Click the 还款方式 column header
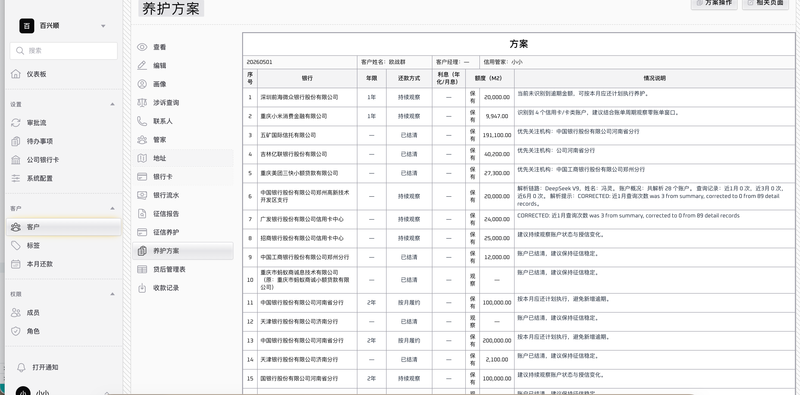Viewport: 800px width, 395px height. pyautogui.click(x=409, y=78)
